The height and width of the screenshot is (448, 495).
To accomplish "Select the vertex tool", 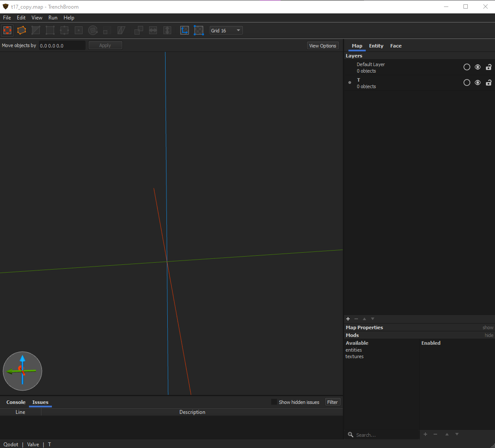I will [x=50, y=30].
